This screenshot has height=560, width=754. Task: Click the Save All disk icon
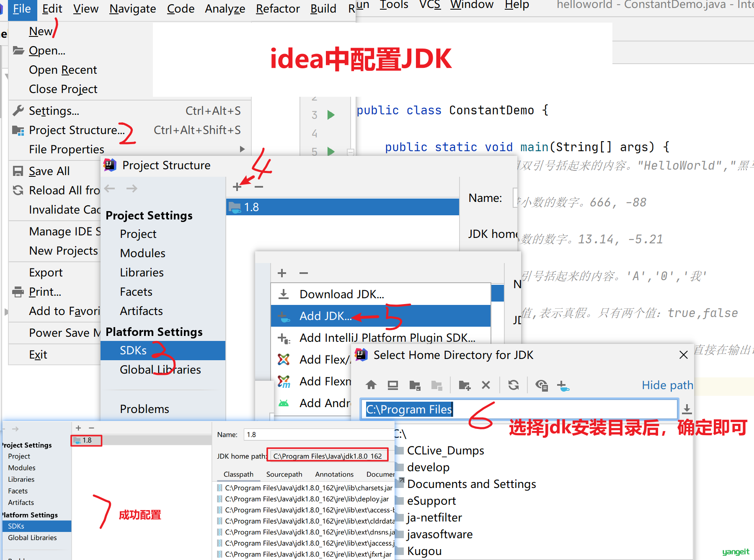18,171
